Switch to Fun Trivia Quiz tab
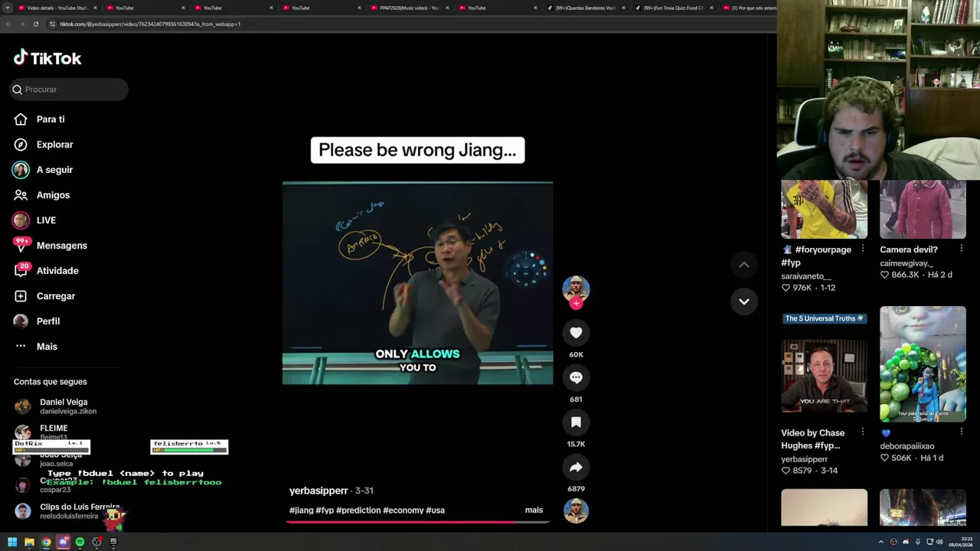The image size is (980, 551). point(674,8)
